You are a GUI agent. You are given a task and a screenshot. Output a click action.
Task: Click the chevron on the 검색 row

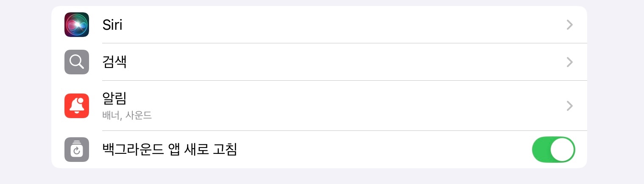[x=570, y=62]
